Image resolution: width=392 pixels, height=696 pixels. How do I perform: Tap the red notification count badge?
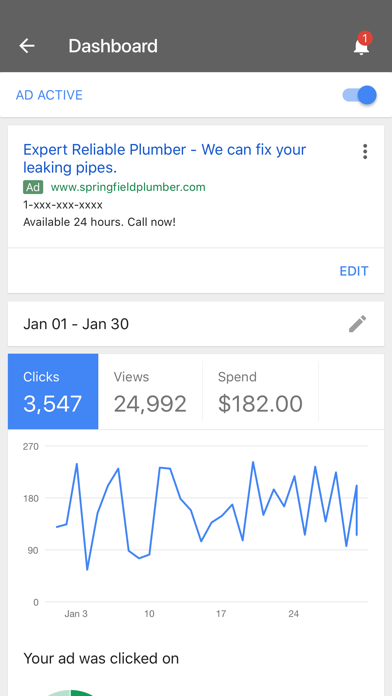(364, 39)
